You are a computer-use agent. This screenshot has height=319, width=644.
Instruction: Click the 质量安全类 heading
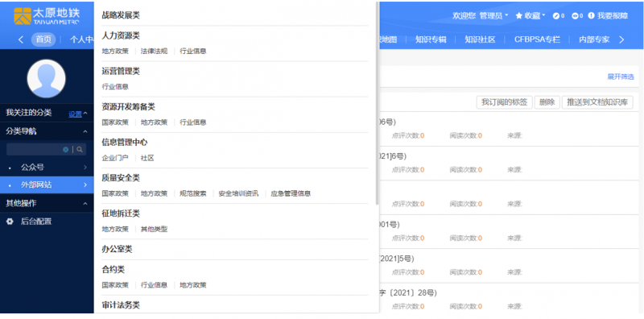[x=121, y=178]
